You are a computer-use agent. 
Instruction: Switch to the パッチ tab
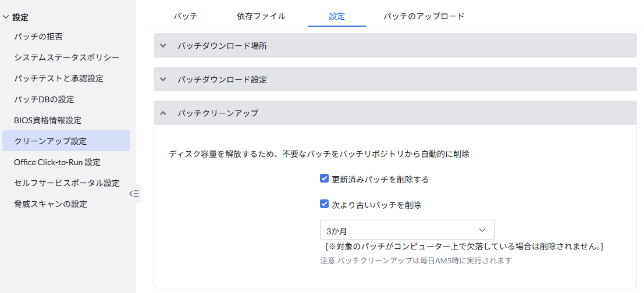[185, 16]
